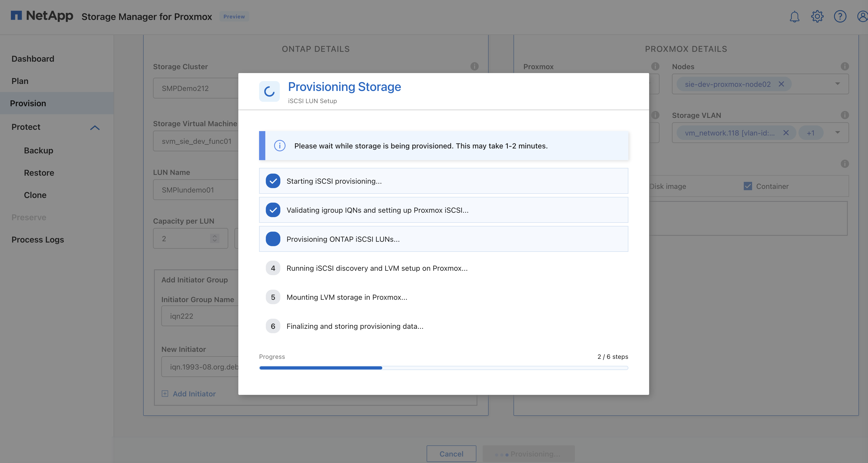
Task: Uncheck the Container checkbox
Action: pyautogui.click(x=748, y=186)
